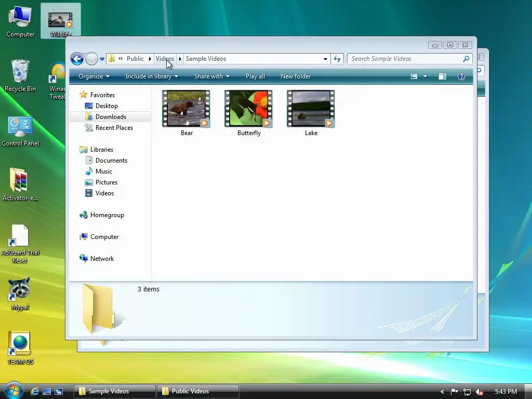Select Videos in the address breadcrumb
Image resolution: width=532 pixels, height=399 pixels.
165,59
